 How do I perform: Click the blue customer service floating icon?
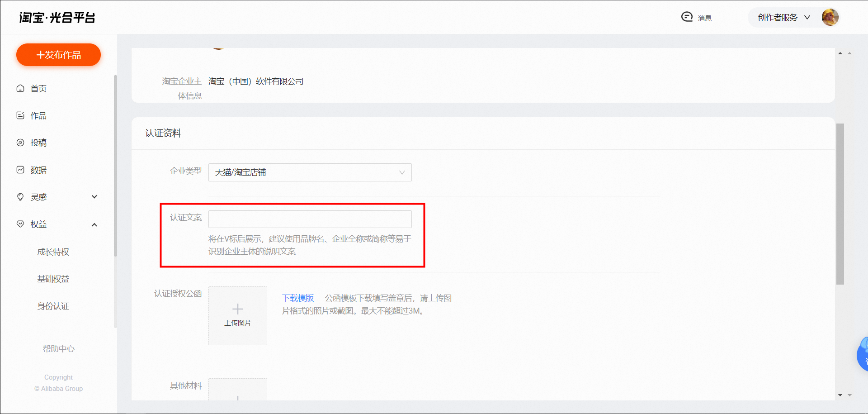point(863,354)
